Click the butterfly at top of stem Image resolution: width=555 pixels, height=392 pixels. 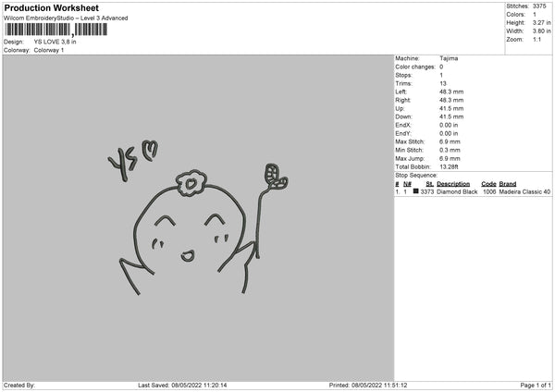(x=276, y=177)
